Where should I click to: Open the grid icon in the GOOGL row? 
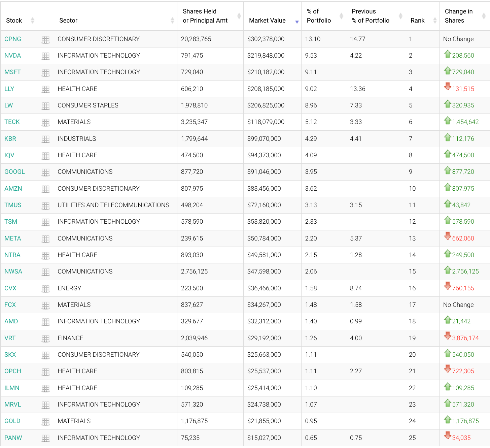tap(45, 172)
